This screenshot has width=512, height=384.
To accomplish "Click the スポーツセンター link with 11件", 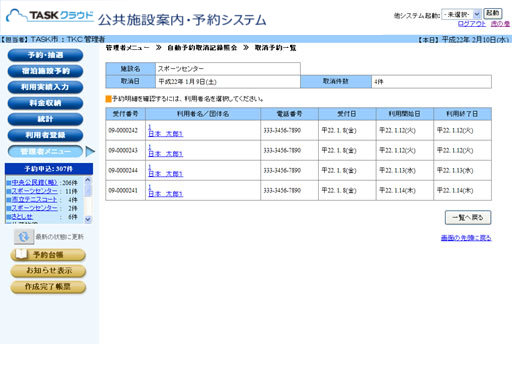I will pyautogui.click(x=34, y=191).
